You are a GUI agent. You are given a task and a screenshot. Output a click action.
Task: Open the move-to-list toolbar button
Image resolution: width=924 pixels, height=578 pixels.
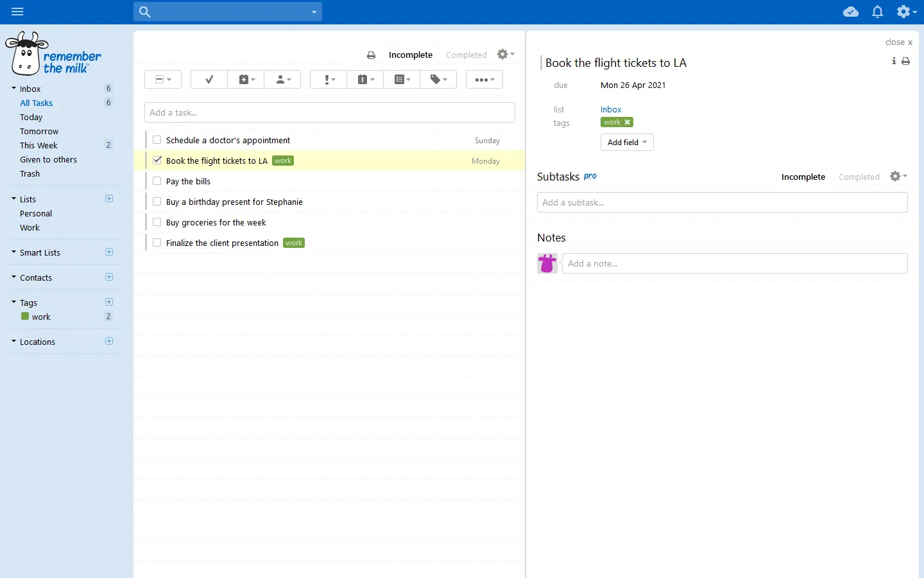click(402, 80)
